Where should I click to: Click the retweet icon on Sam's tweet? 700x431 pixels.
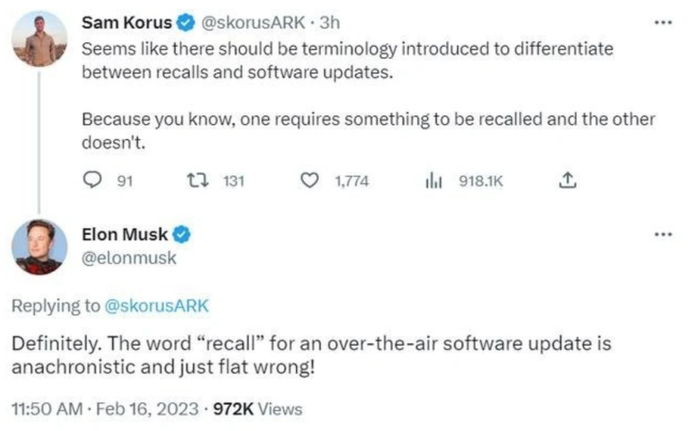[196, 183]
